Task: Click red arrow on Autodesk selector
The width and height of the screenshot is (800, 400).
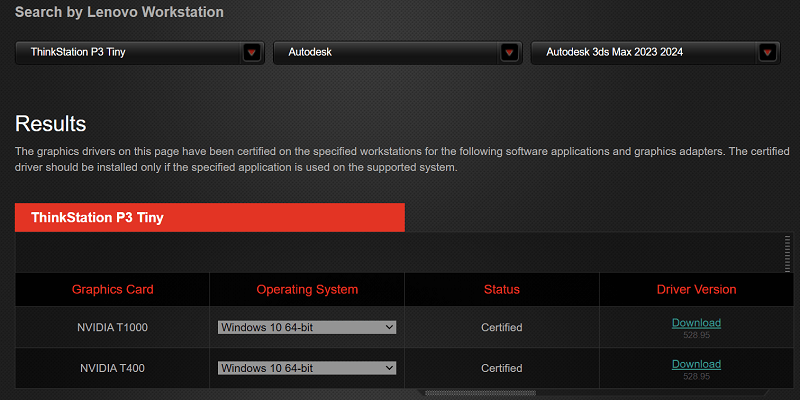Action: [509, 53]
